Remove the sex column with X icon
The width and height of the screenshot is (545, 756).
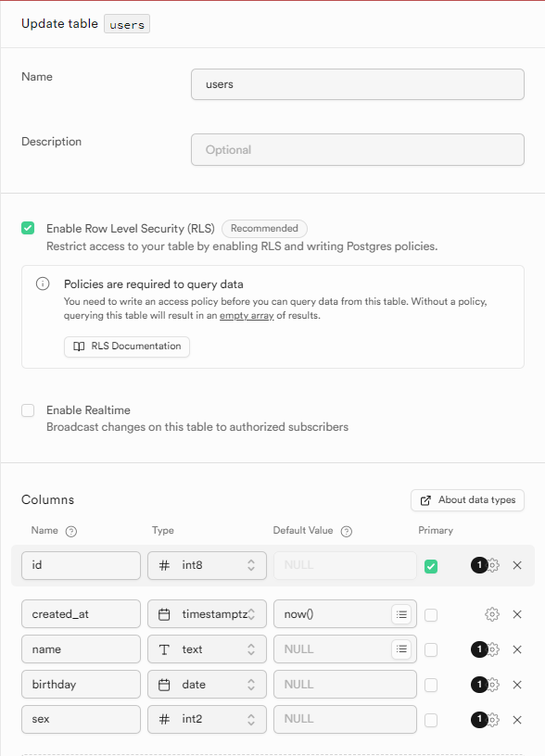click(x=517, y=720)
